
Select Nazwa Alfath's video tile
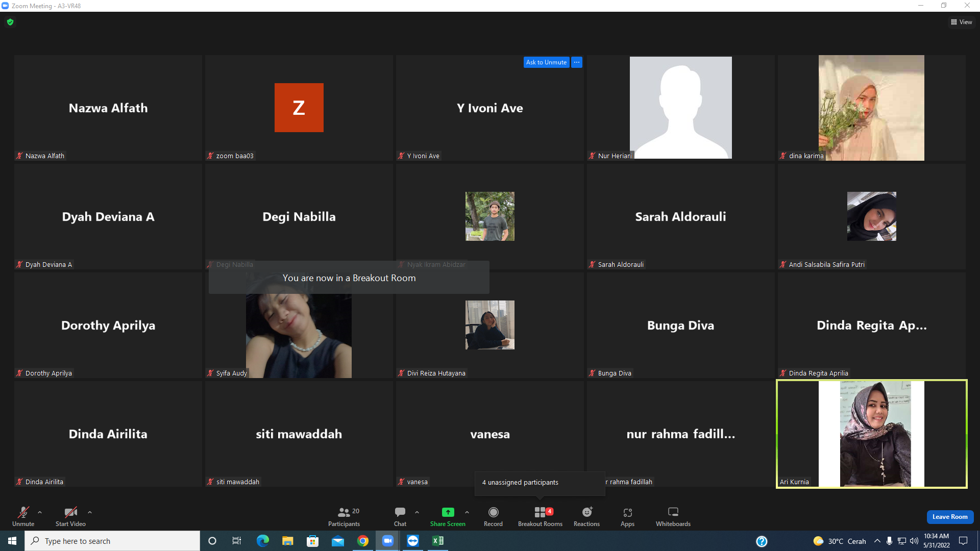pyautogui.click(x=108, y=108)
